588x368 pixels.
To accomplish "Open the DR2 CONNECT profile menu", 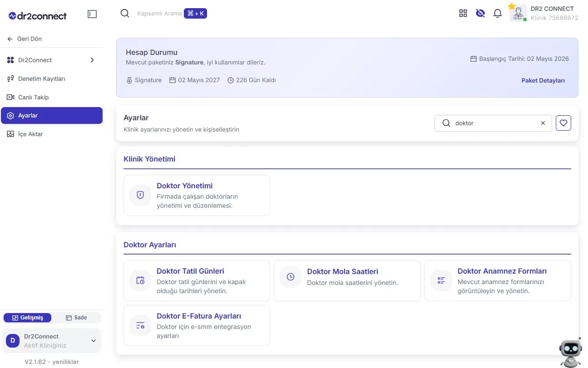I will [544, 13].
